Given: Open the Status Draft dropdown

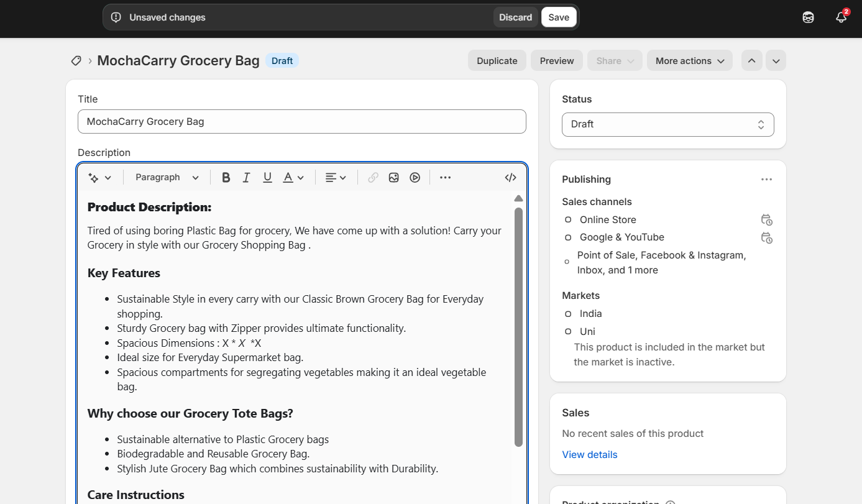Looking at the screenshot, I should coord(668,124).
